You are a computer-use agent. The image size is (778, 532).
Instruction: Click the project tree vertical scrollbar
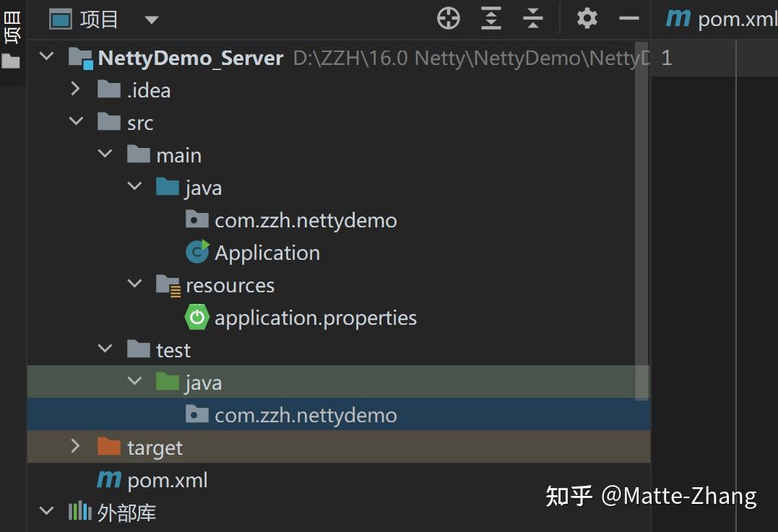641,217
